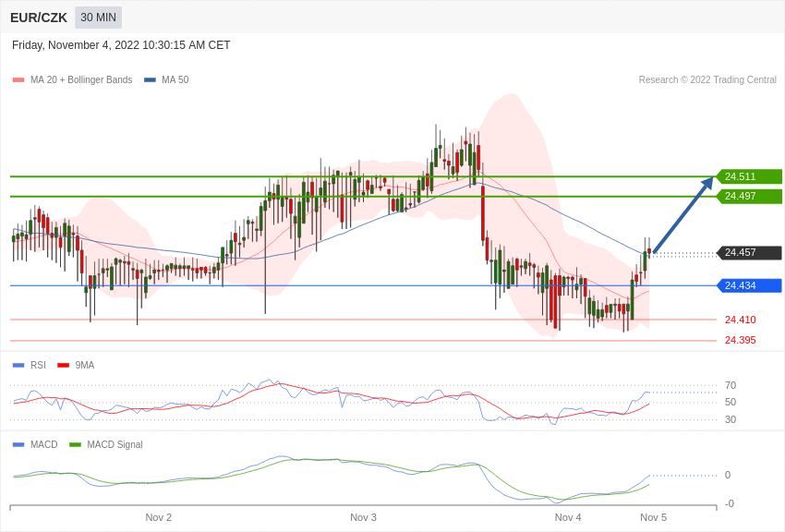Click the 24.410 red support value
785x532 pixels.
(x=741, y=320)
